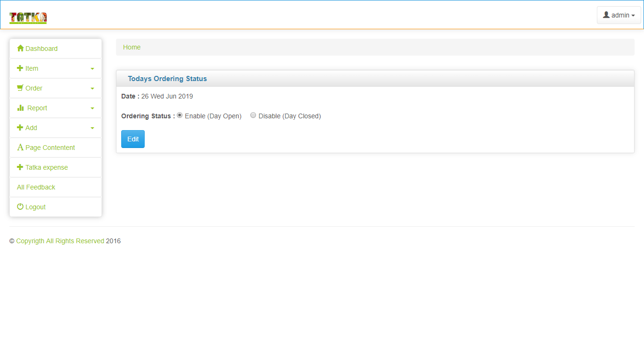Click the plus icon beside Item
The width and height of the screenshot is (644, 362).
(x=20, y=68)
